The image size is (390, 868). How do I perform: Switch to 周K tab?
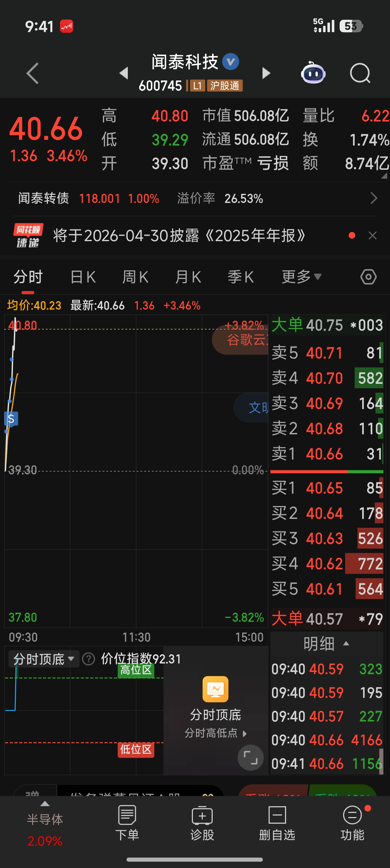[135, 277]
